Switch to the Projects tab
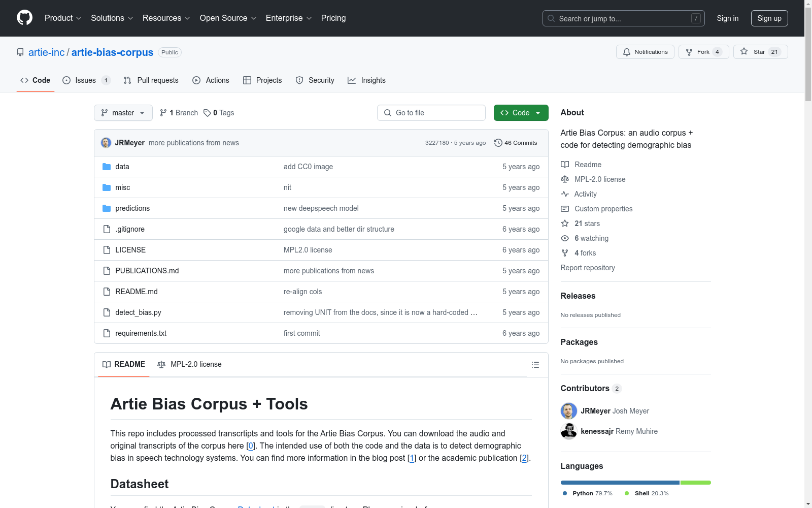Screen dimensions: 812x508 (x=262, y=80)
